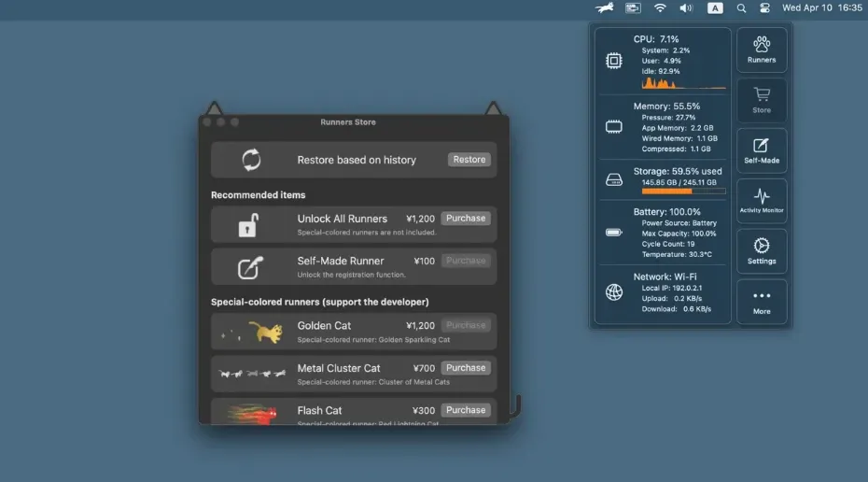This screenshot has height=482, width=868.
Task: Click the 'CPU: 7.1%' reading
Action: [x=656, y=39]
